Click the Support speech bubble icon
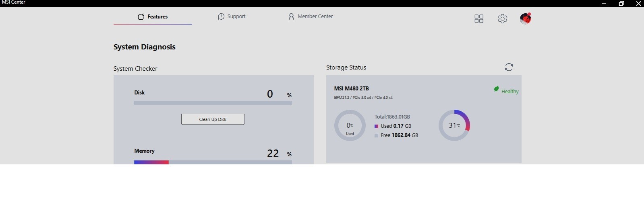The image size is (644, 217). (221, 16)
